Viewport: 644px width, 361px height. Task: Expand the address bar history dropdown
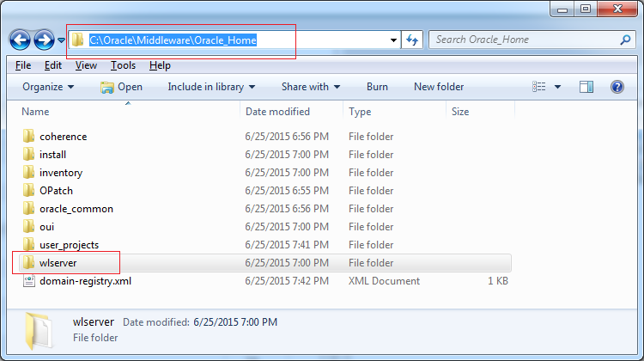click(x=393, y=40)
